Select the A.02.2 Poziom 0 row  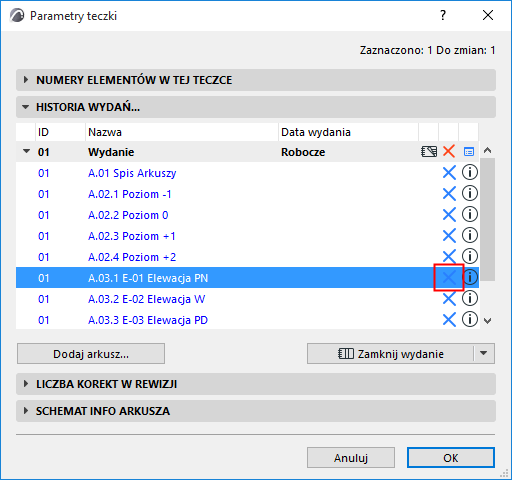[x=247, y=215]
